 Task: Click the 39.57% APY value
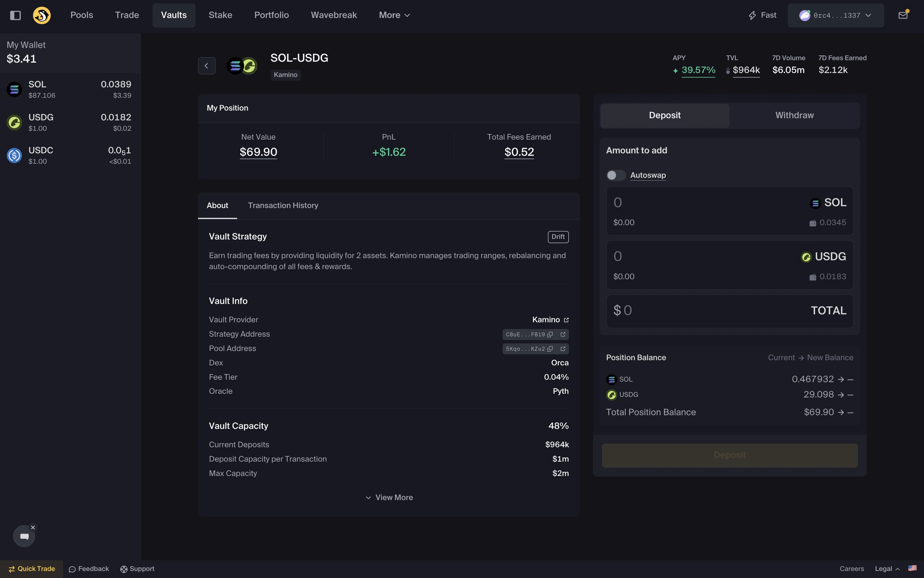(698, 70)
